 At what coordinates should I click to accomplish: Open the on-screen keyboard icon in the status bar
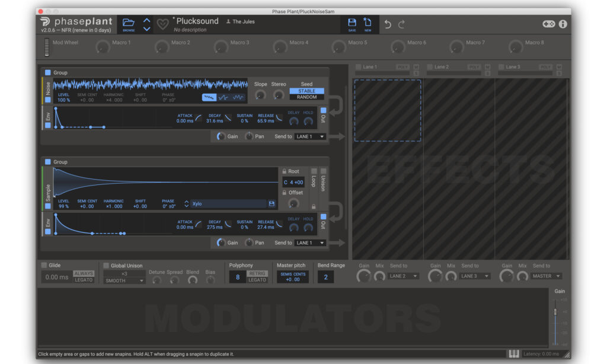click(514, 353)
